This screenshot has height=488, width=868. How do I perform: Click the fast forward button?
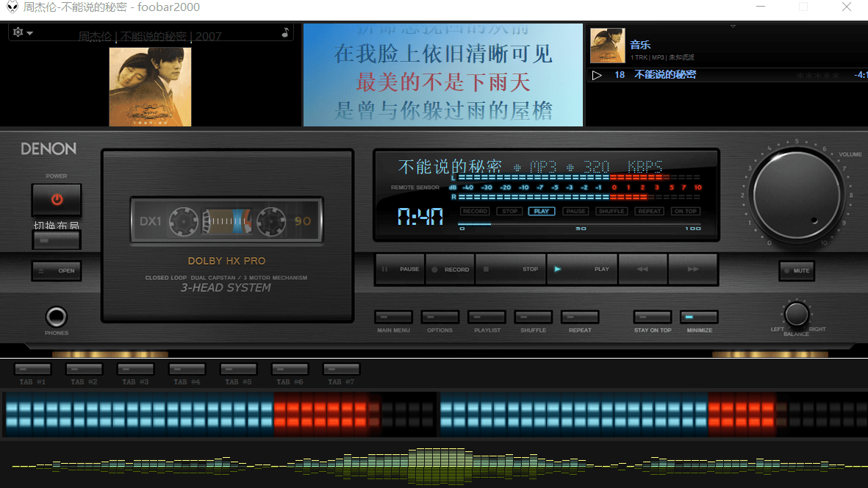(693, 270)
